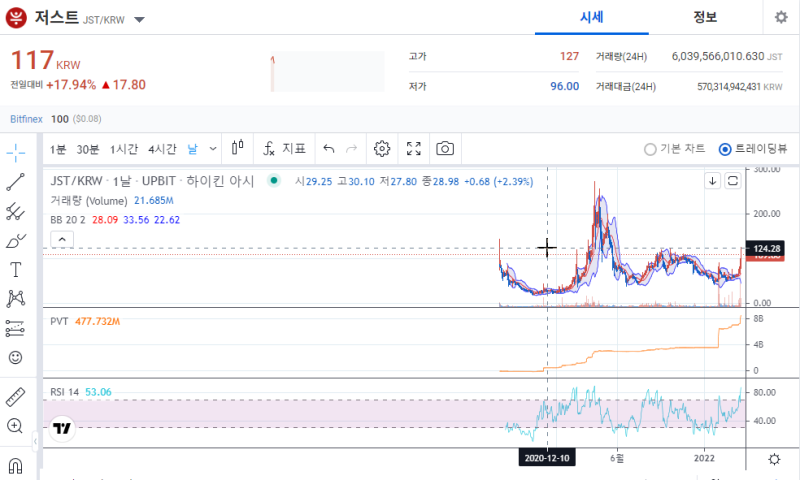Toggle pane maximize button in chart
Image resolution: width=800 pixels, height=480 pixels.
point(733,181)
